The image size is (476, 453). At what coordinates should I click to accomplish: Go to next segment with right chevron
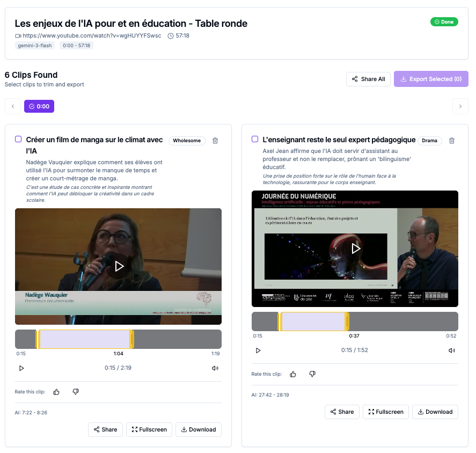click(460, 106)
